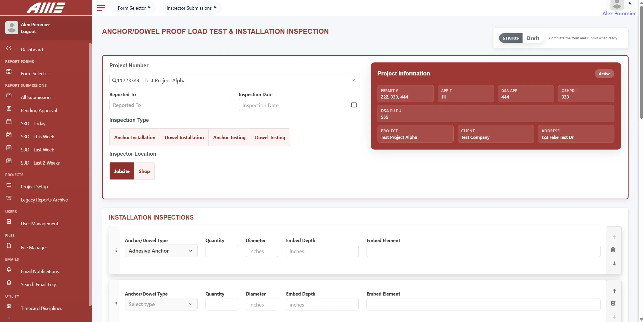Click the Logout link

point(28,31)
